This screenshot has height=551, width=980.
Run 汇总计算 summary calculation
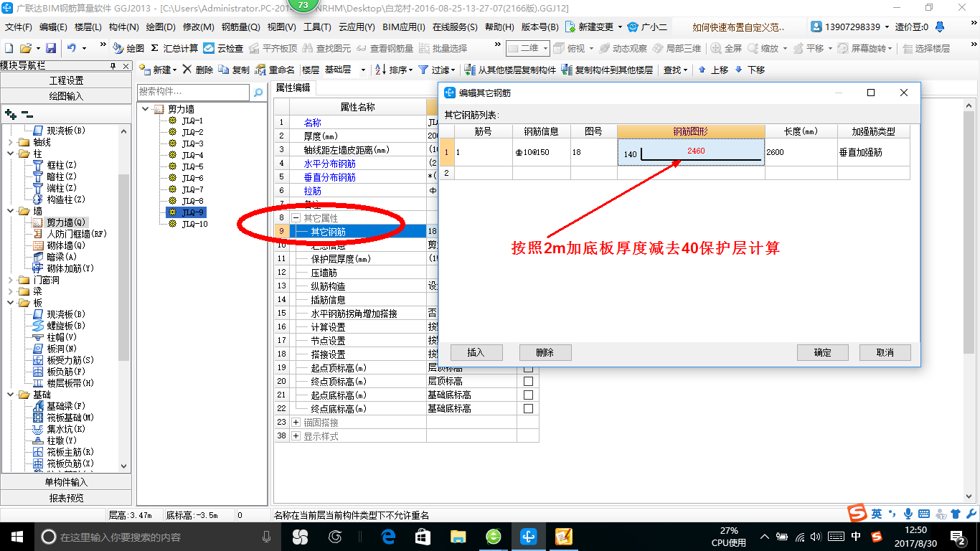point(174,48)
